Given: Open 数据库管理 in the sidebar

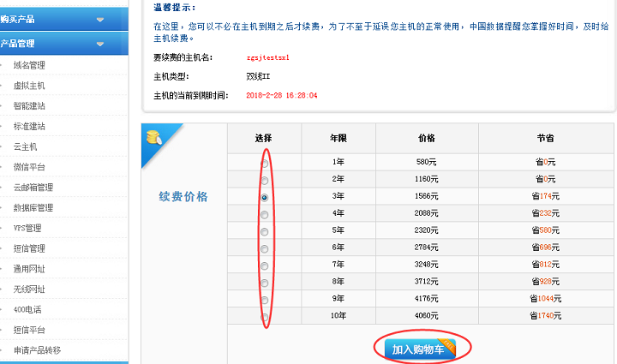Looking at the screenshot, I should 33,208.
